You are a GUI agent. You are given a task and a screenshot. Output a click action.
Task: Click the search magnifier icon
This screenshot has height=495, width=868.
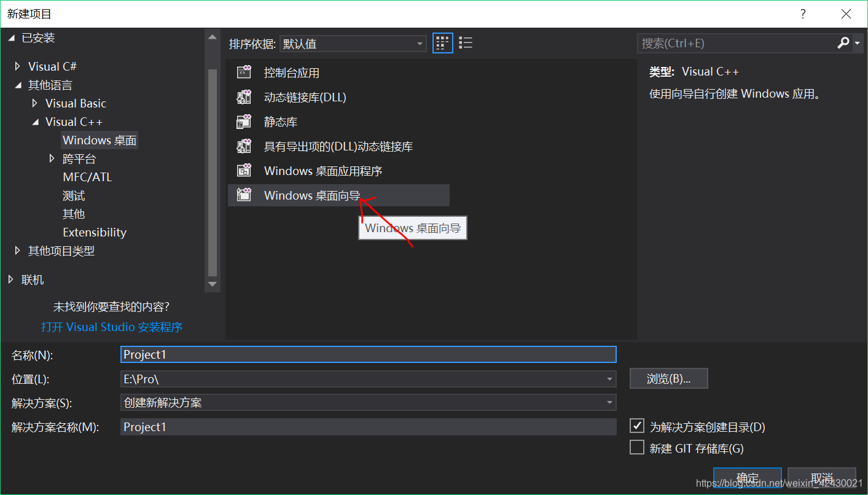(x=843, y=43)
